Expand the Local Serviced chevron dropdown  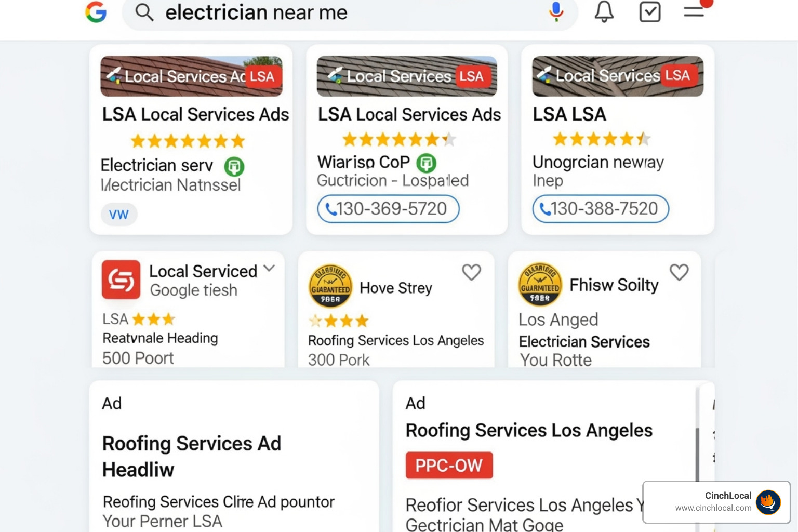[x=270, y=268]
